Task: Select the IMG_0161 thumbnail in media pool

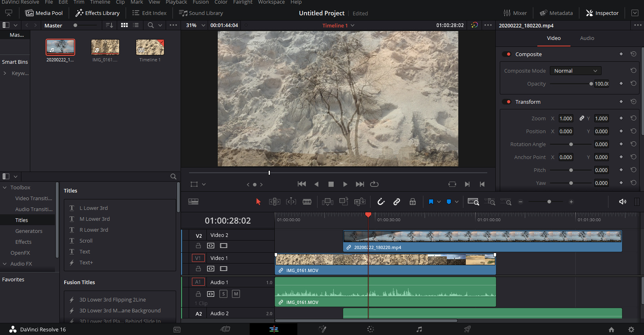Action: tap(105, 47)
